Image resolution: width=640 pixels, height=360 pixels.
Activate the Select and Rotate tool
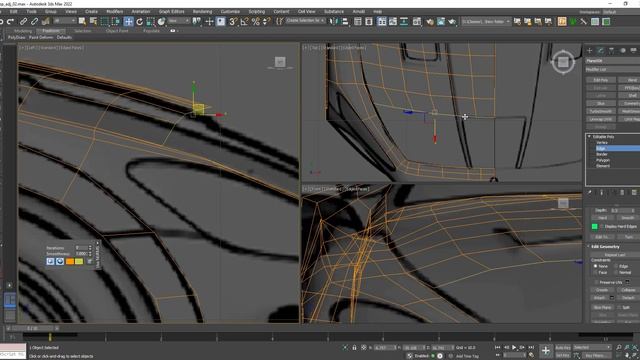coord(140,21)
